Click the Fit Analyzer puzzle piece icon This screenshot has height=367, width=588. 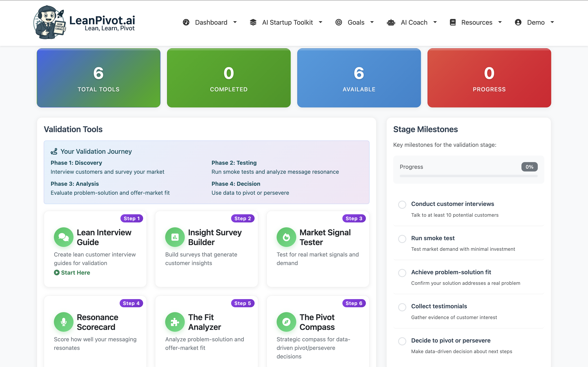tap(175, 322)
